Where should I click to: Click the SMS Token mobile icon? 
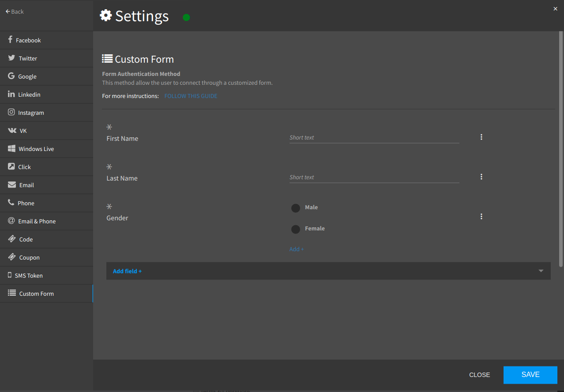click(10, 275)
